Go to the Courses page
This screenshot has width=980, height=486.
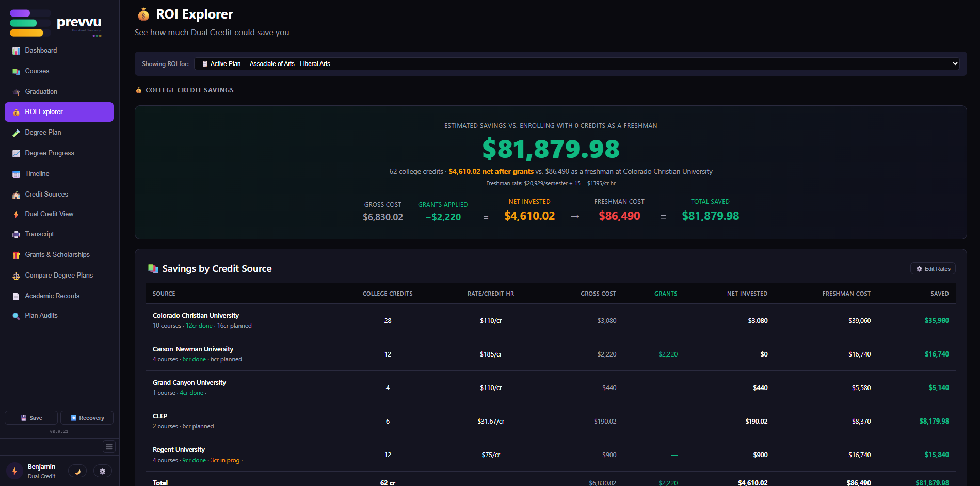[x=59, y=71]
